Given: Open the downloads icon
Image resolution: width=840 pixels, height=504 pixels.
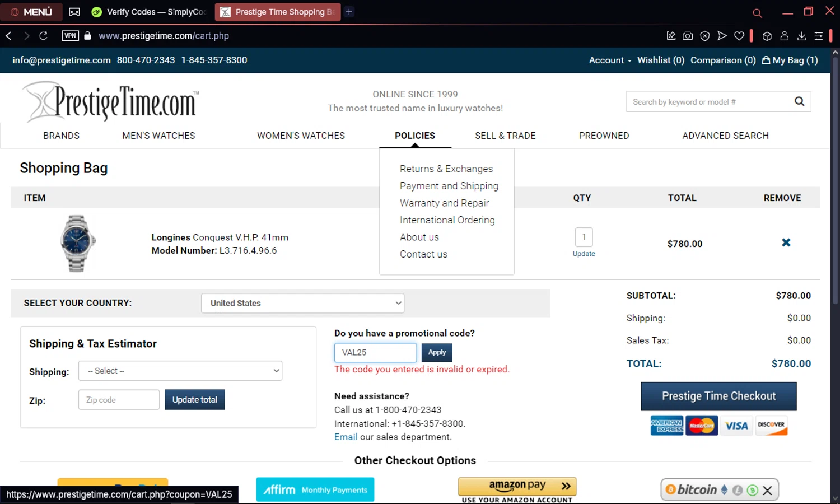Looking at the screenshot, I should pos(802,36).
